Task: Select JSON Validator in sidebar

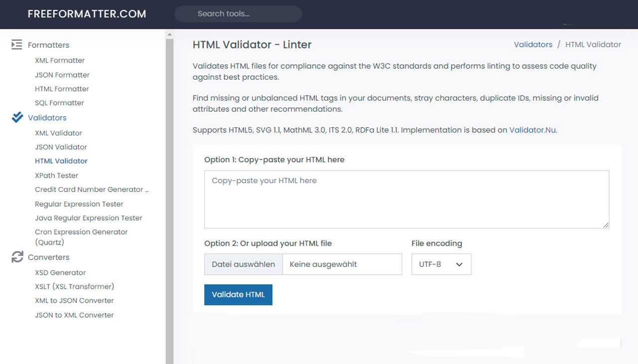Action: pos(61,147)
